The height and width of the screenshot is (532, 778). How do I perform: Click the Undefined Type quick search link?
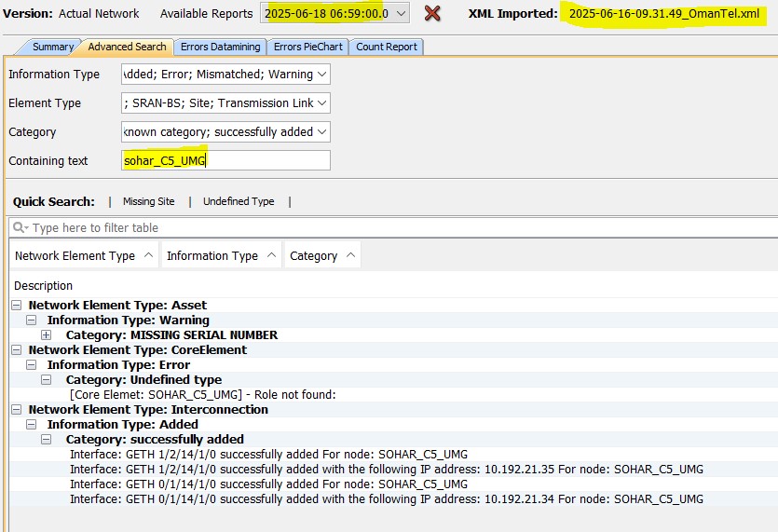point(239,201)
